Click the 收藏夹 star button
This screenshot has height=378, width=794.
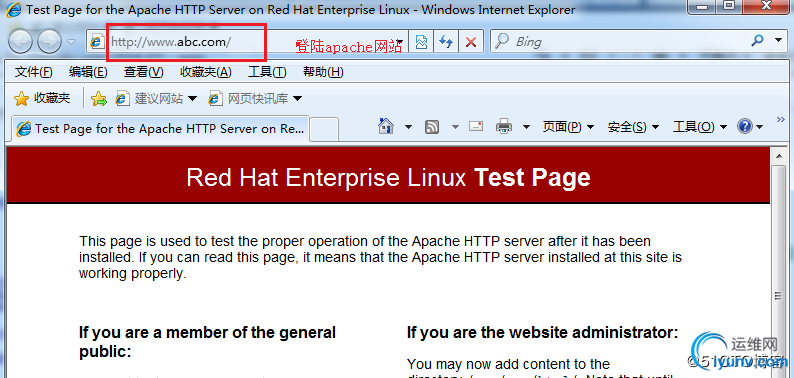[42, 98]
